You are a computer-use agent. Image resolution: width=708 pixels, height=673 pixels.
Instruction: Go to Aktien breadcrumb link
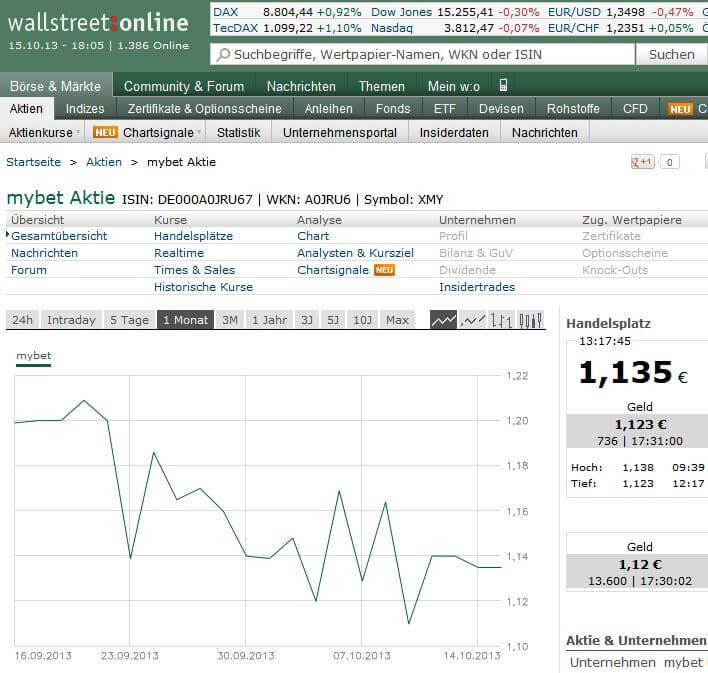[x=104, y=162]
